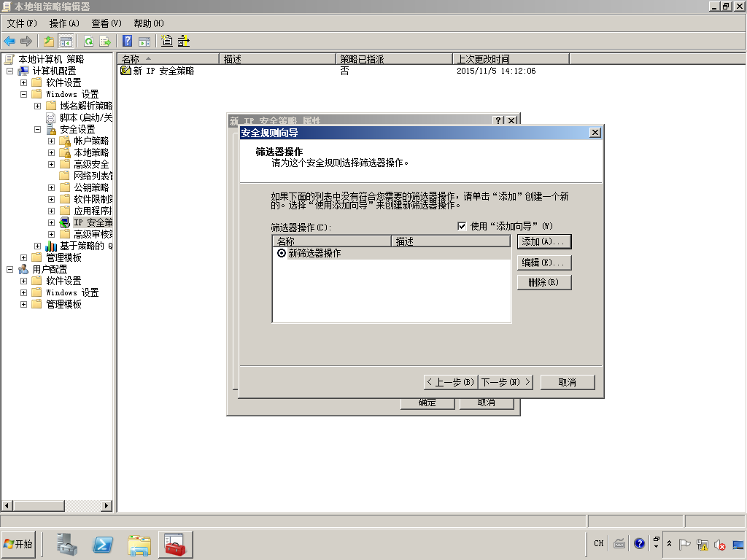Open help via the blue question-mark toolbar icon
The width and height of the screenshot is (747, 560).
[x=127, y=42]
